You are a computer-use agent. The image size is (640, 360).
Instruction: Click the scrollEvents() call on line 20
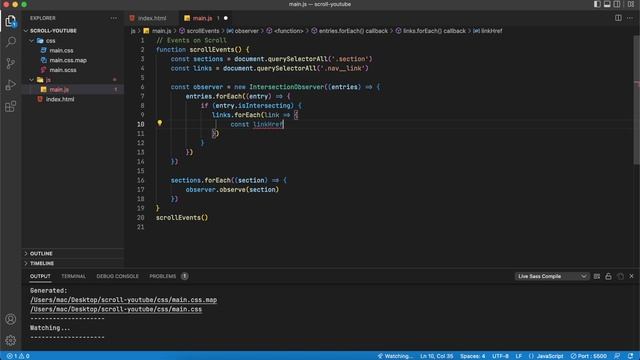(x=182, y=218)
